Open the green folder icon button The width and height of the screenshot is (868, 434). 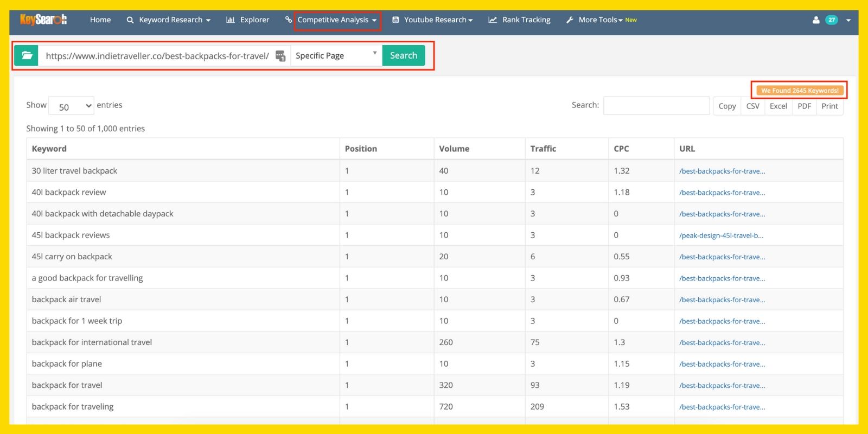27,55
